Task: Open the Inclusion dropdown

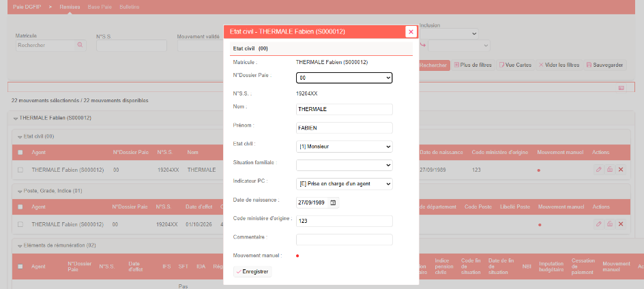Action: point(449,33)
